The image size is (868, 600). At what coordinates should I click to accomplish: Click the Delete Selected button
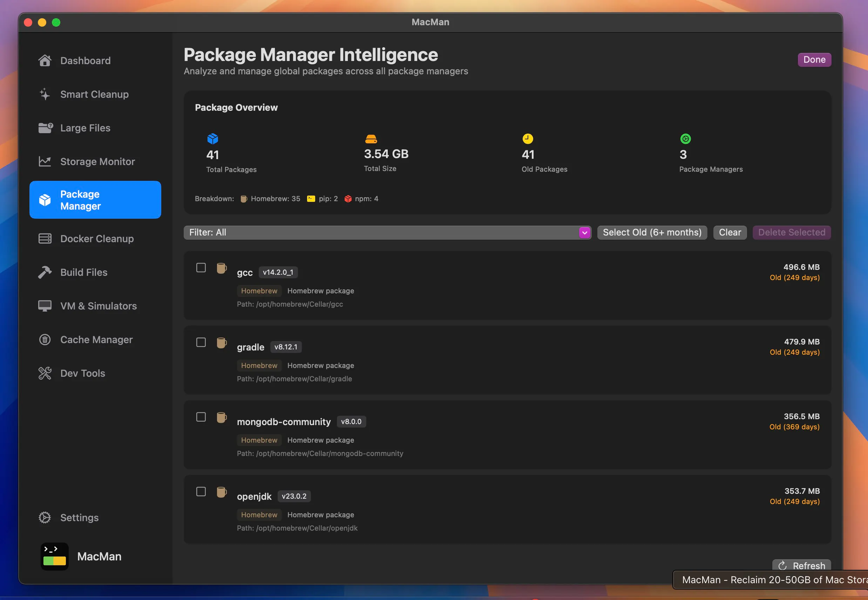click(x=791, y=232)
